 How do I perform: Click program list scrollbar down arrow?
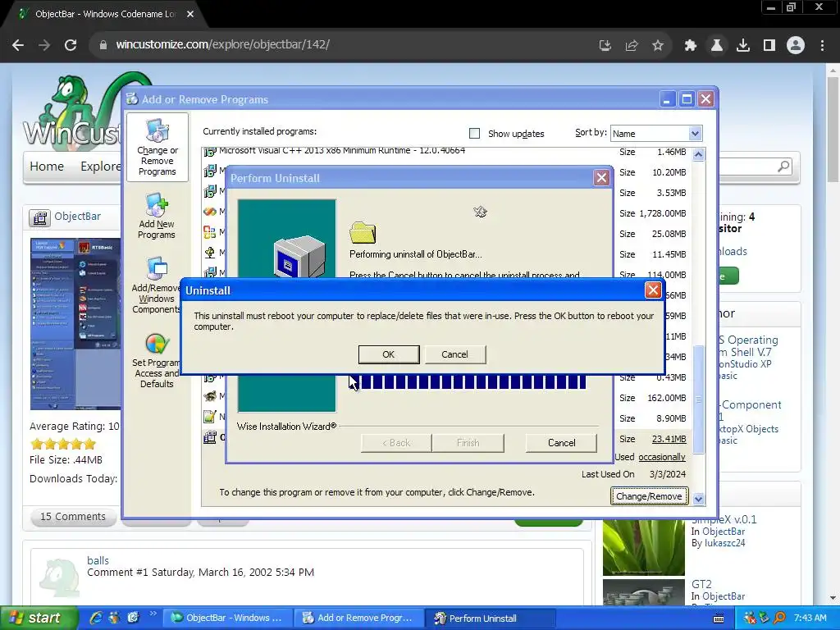[x=698, y=499]
